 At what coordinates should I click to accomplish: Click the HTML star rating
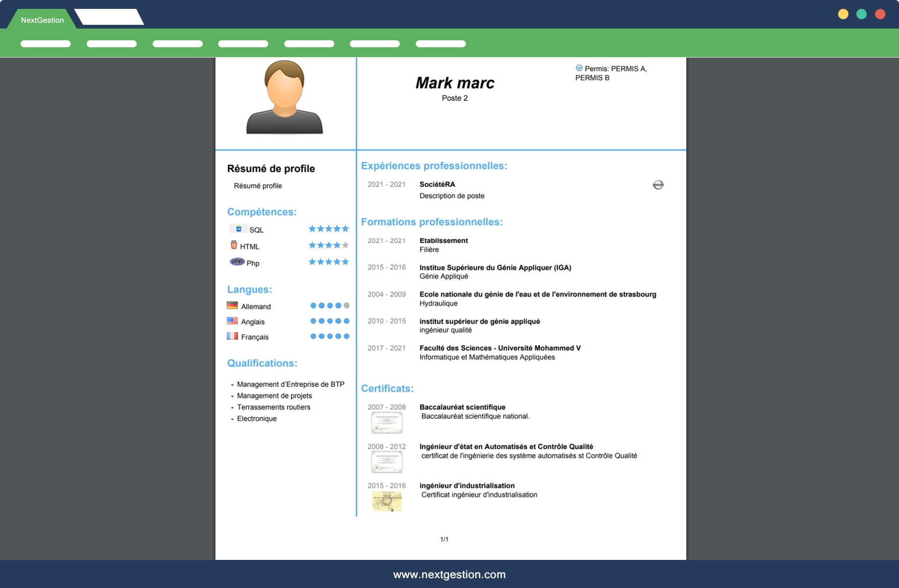[329, 245]
